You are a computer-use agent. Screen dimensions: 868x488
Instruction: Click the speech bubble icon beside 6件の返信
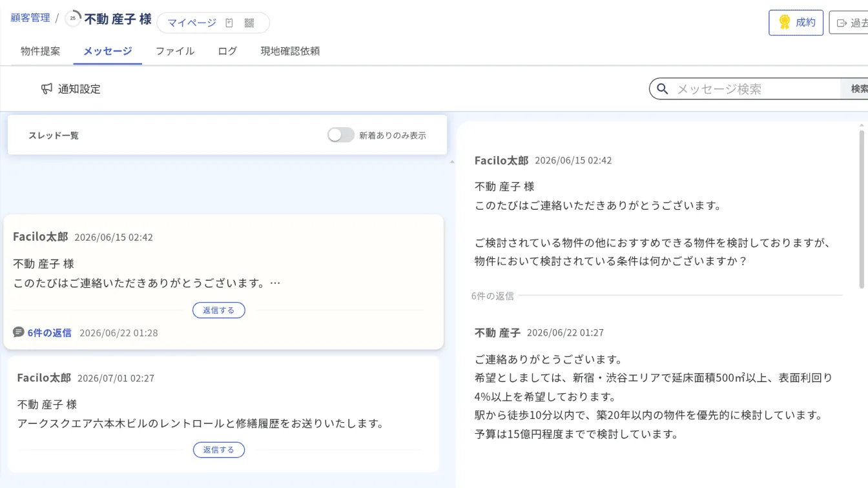(19, 332)
